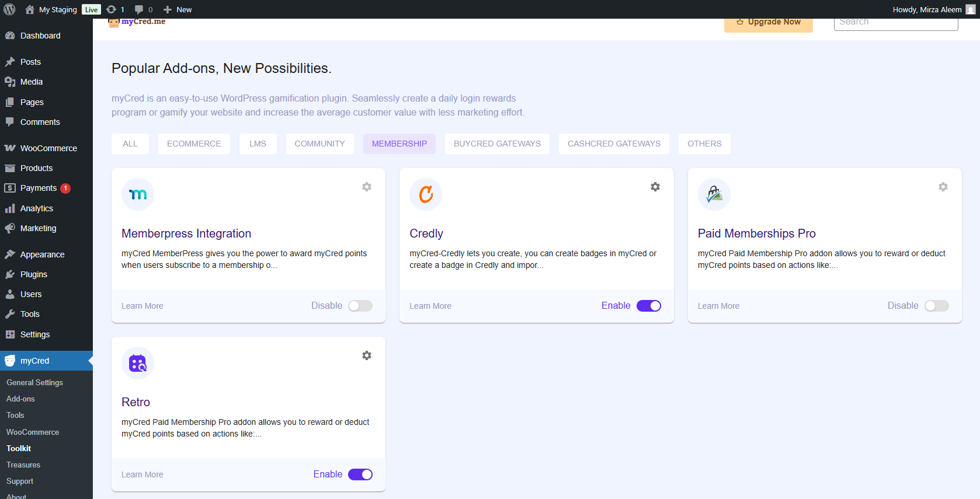This screenshot has width=980, height=499.
Task: Click the Upgrade Now button
Action: click(769, 25)
